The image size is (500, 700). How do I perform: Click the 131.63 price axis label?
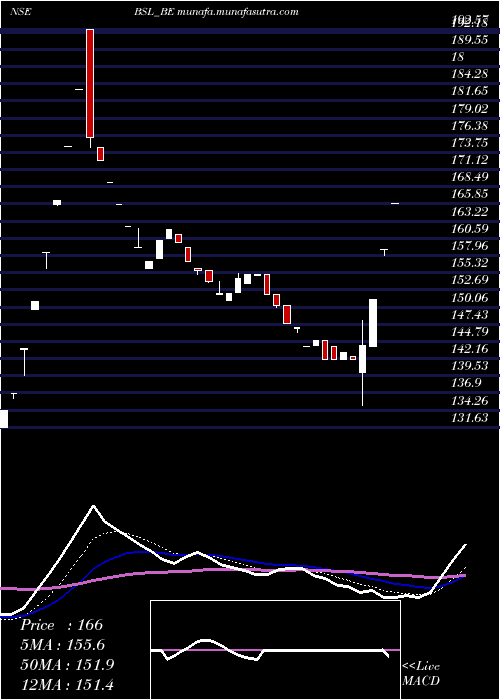tap(469, 417)
